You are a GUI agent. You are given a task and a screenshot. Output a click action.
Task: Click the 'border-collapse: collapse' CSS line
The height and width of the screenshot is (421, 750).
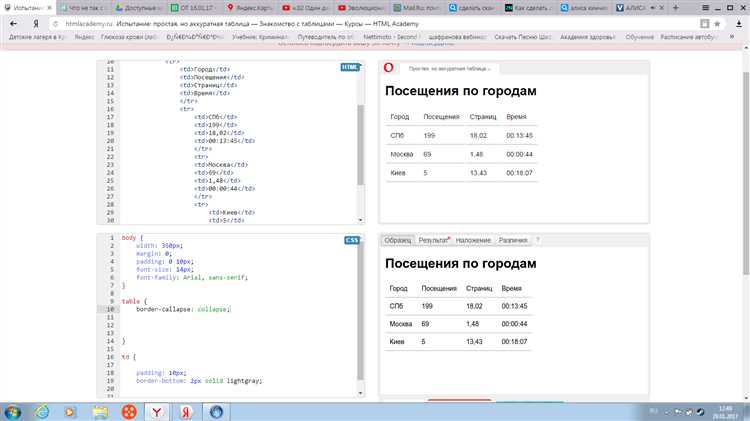click(x=183, y=309)
